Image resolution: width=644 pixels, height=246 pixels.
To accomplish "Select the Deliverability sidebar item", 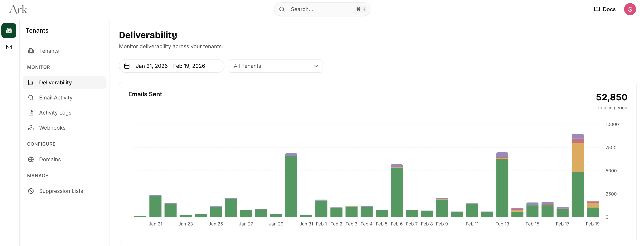I will coord(55,83).
